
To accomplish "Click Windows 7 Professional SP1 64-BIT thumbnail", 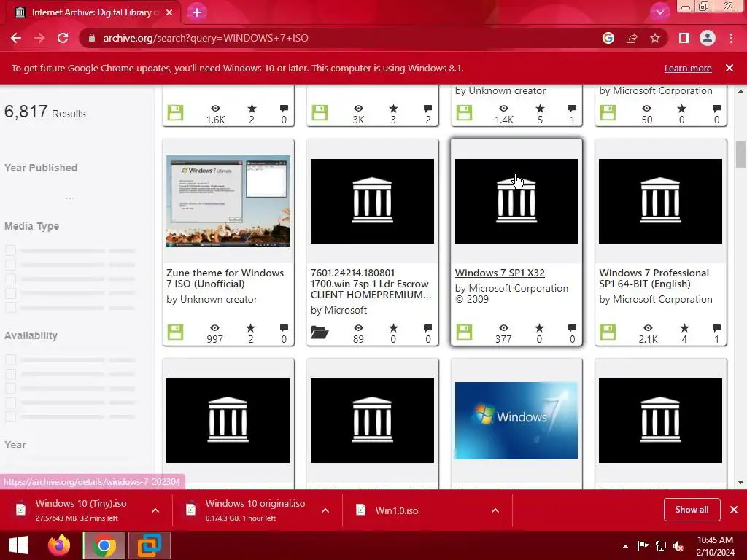I will tap(660, 201).
